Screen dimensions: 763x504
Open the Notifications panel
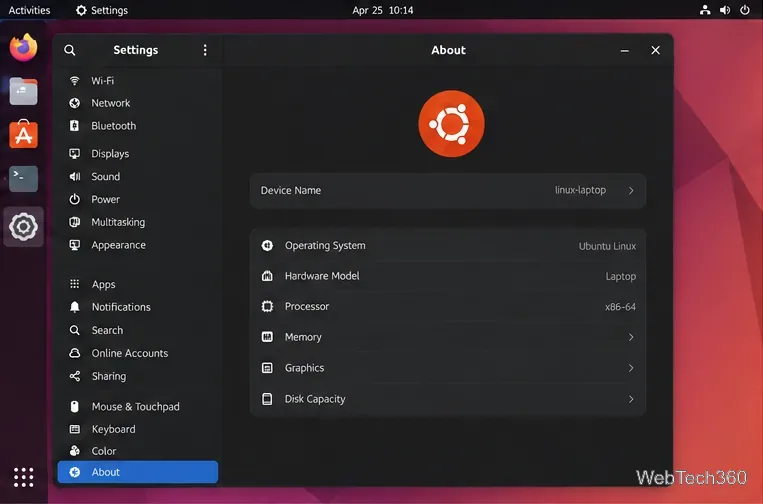pos(138,307)
